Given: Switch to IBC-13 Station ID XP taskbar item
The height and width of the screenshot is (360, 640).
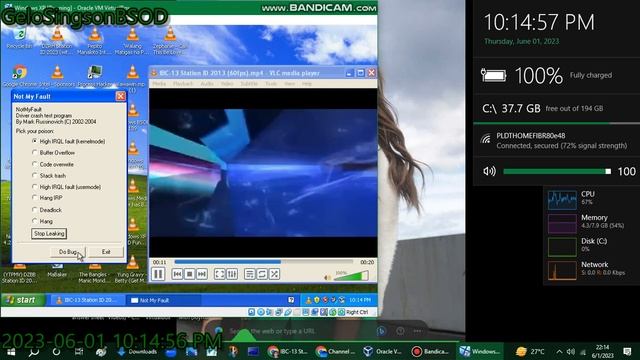Looking at the screenshot, I should pyautogui.click(x=87, y=300).
